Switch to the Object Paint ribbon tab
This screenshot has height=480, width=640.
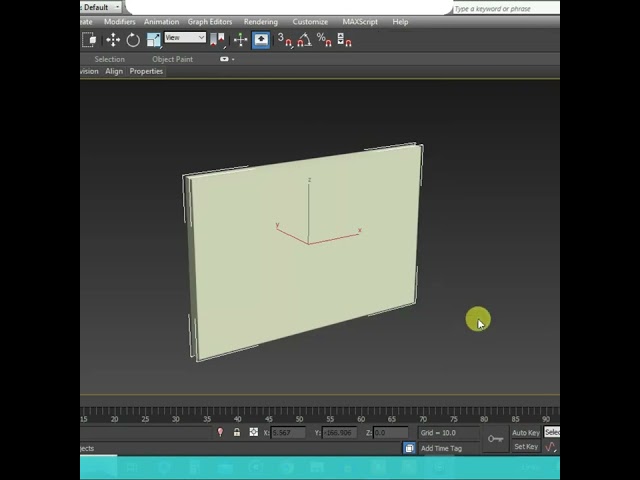[172, 59]
